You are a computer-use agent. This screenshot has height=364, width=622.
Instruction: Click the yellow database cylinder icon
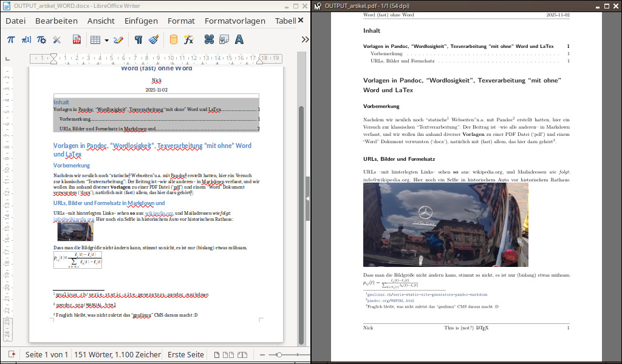[174, 40]
